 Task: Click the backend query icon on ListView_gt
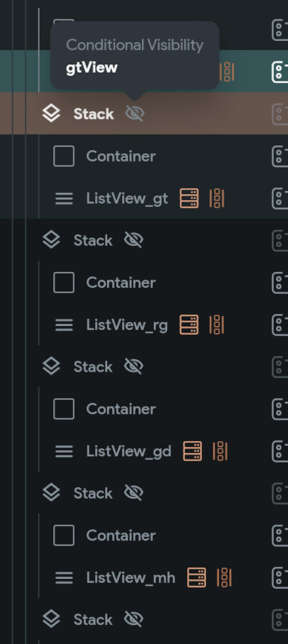point(189,198)
